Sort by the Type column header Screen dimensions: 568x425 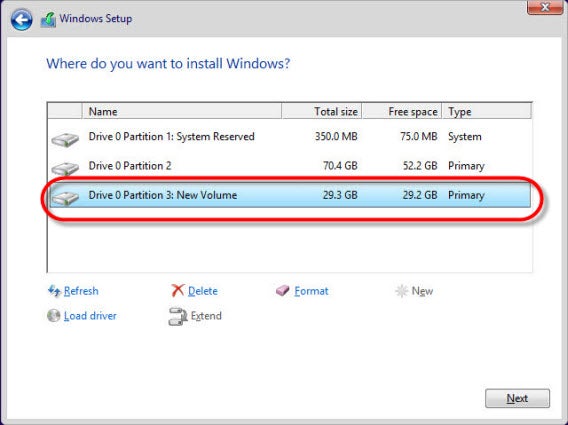coord(486,111)
